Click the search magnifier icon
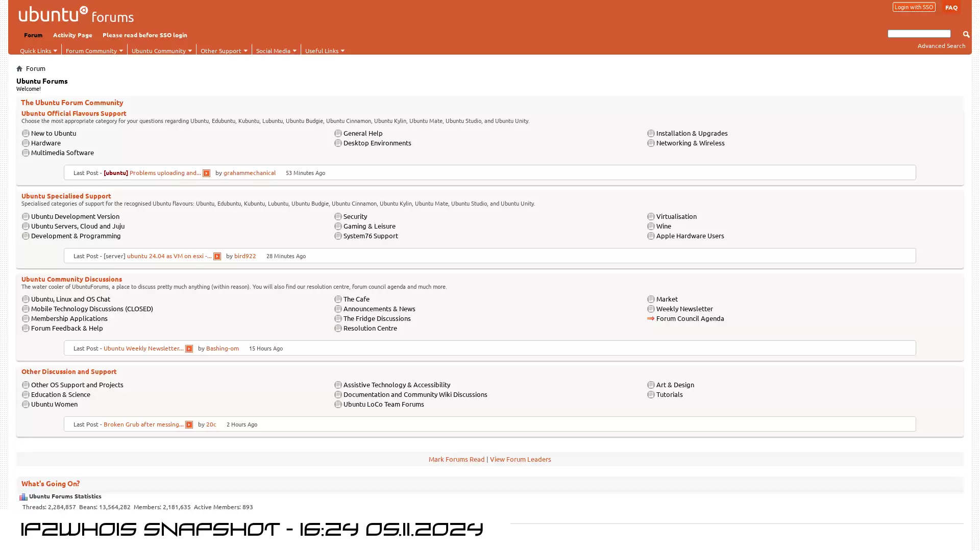 (966, 34)
